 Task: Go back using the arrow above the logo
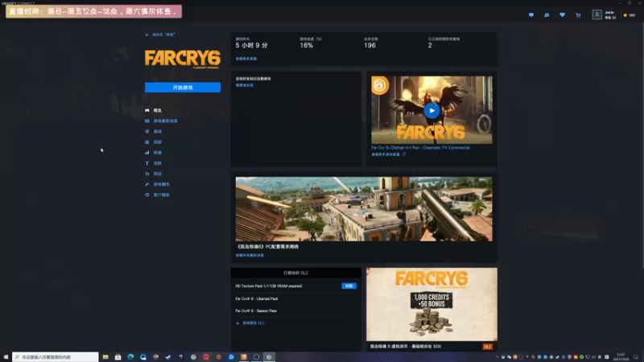[x=147, y=35]
